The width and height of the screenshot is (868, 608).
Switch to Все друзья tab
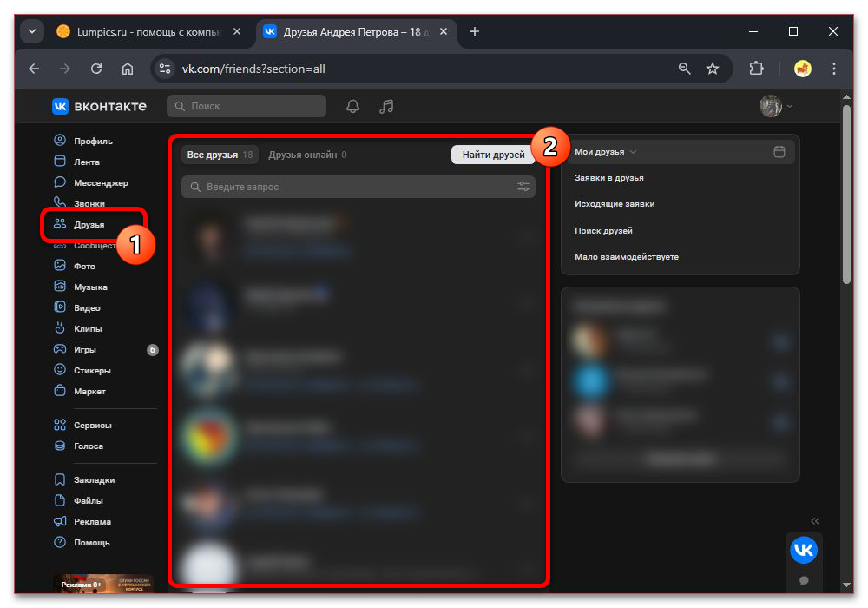[x=220, y=155]
